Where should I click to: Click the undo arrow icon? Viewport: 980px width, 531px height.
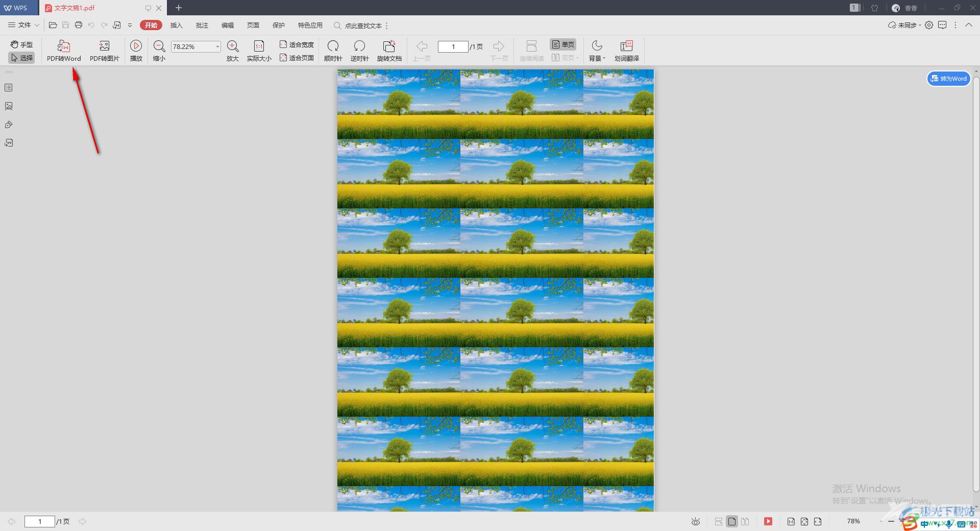point(91,25)
